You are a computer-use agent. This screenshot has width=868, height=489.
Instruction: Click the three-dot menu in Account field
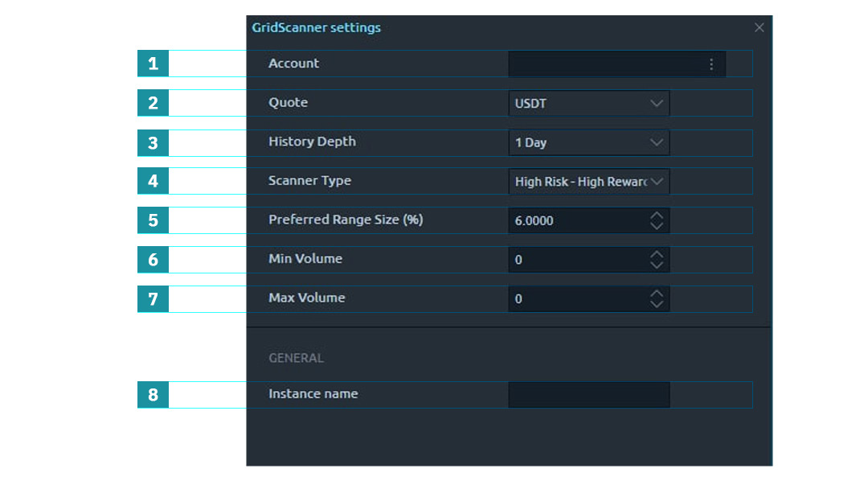coord(711,64)
